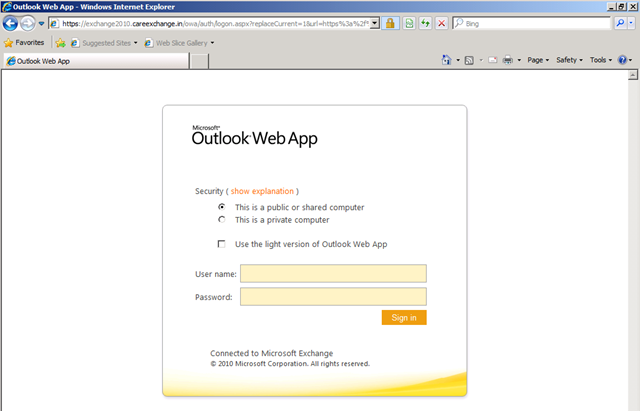Click the Password input field
The width and height of the screenshot is (640, 411).
coord(333,297)
